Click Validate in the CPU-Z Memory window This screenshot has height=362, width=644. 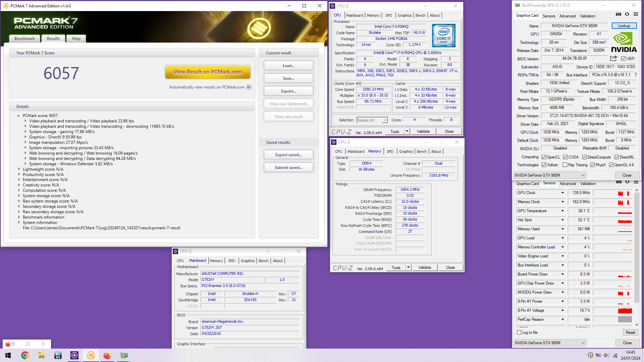425,267
